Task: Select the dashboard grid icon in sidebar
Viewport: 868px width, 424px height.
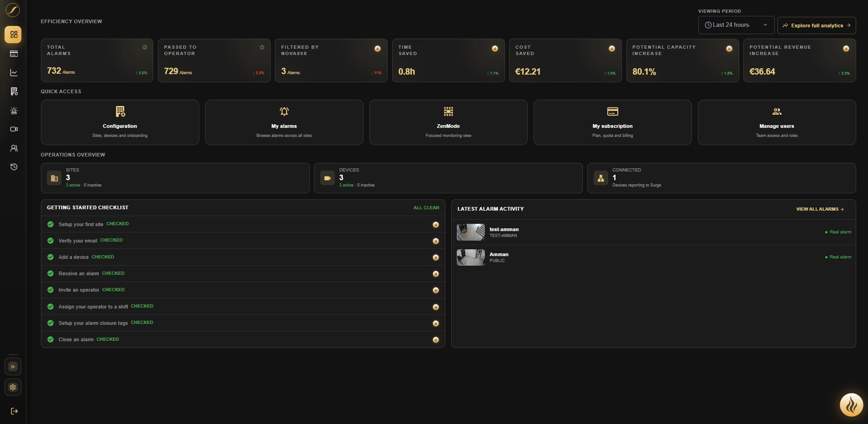Action: [x=13, y=35]
